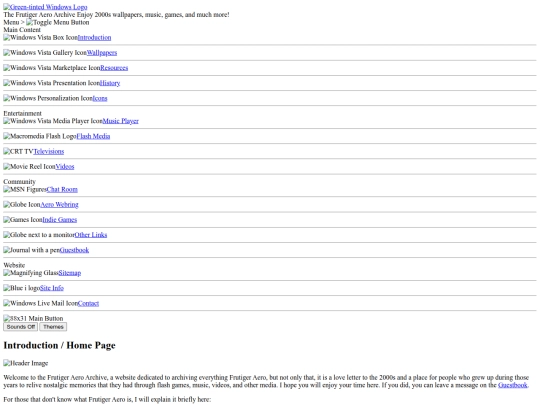Open the Other Links link

[91, 235]
